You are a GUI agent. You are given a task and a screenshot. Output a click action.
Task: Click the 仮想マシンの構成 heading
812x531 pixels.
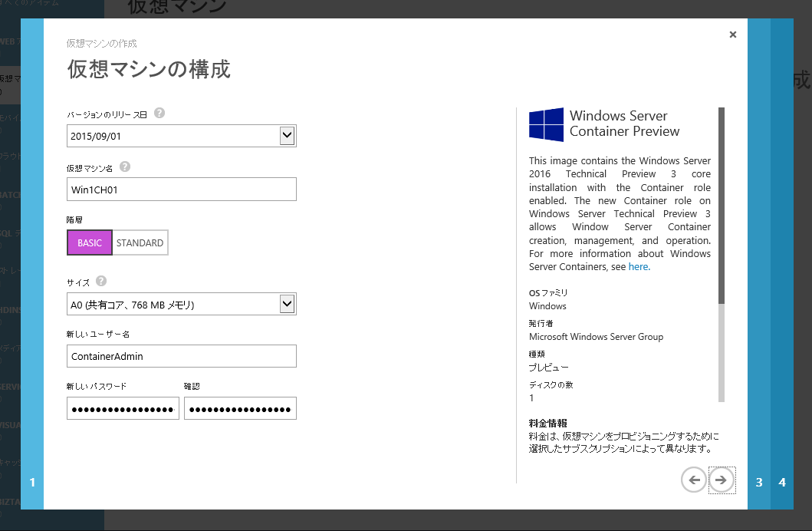[149, 69]
